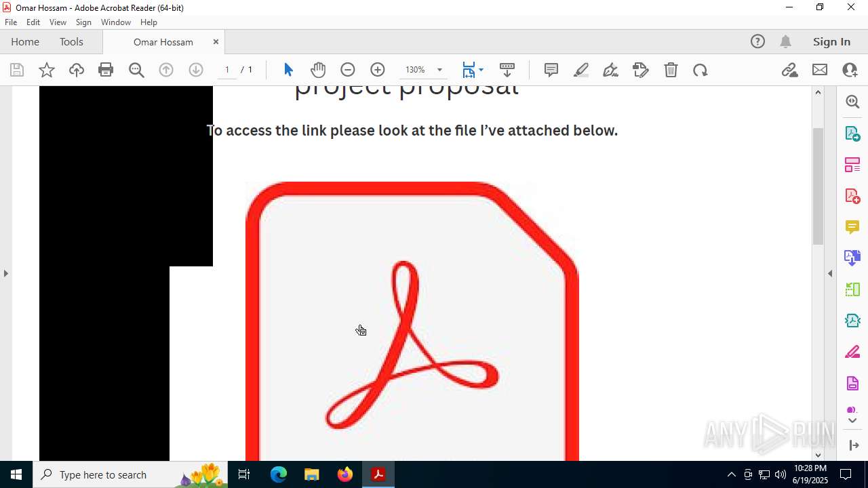Open the edit stamp tool
868x488 pixels.
pos(641,70)
